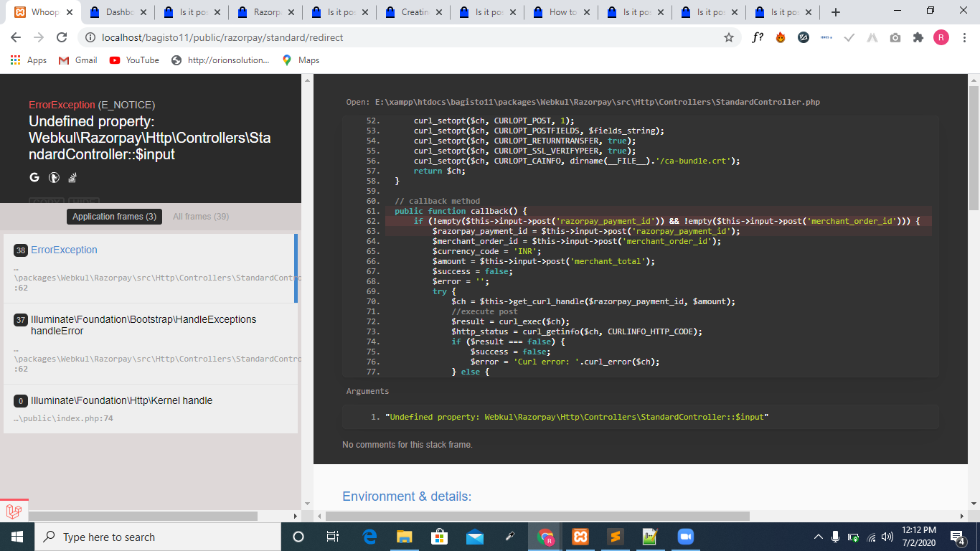Switch to the Creatin browser tab
Screen dimensions: 980x551
point(414,12)
